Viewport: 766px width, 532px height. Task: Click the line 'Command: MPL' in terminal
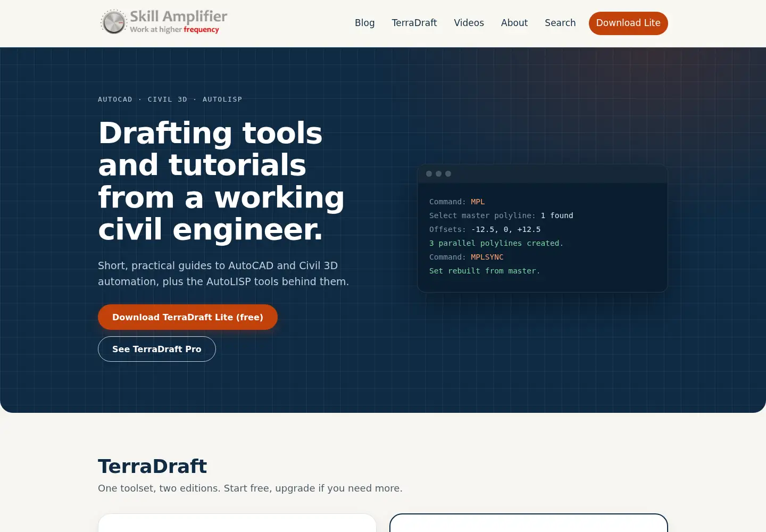[x=457, y=202]
